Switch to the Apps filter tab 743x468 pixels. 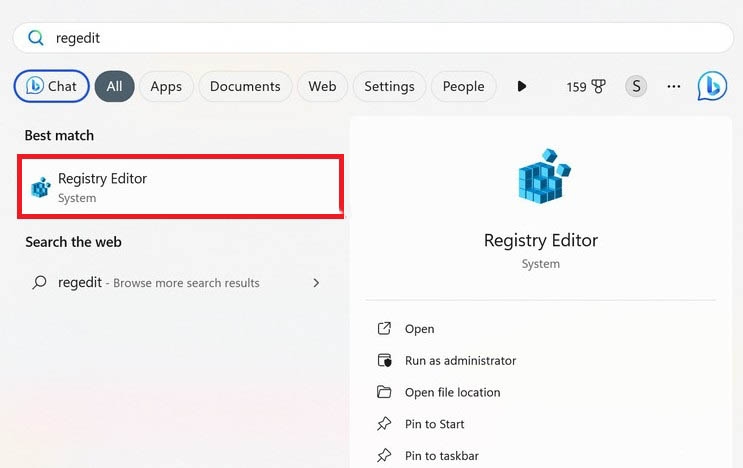coord(166,86)
